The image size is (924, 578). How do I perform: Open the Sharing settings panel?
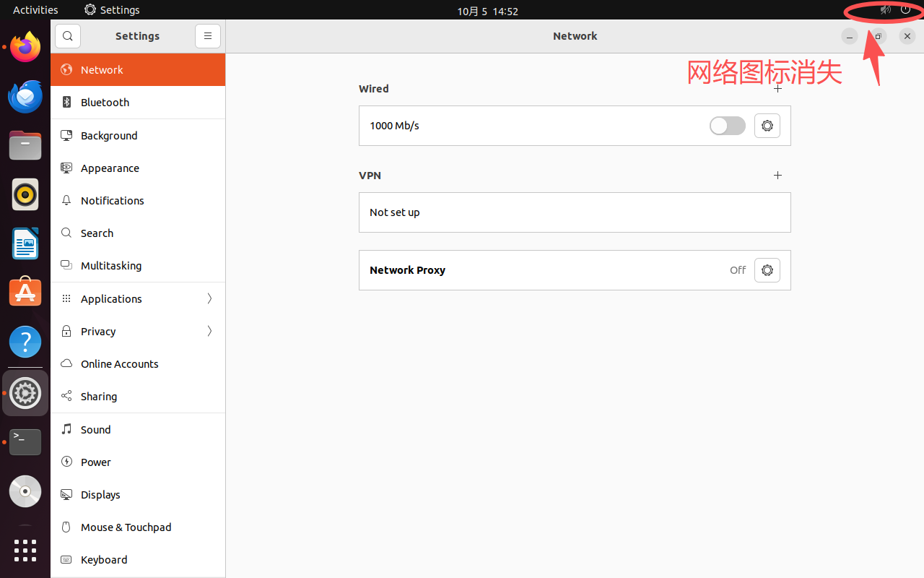click(138, 396)
